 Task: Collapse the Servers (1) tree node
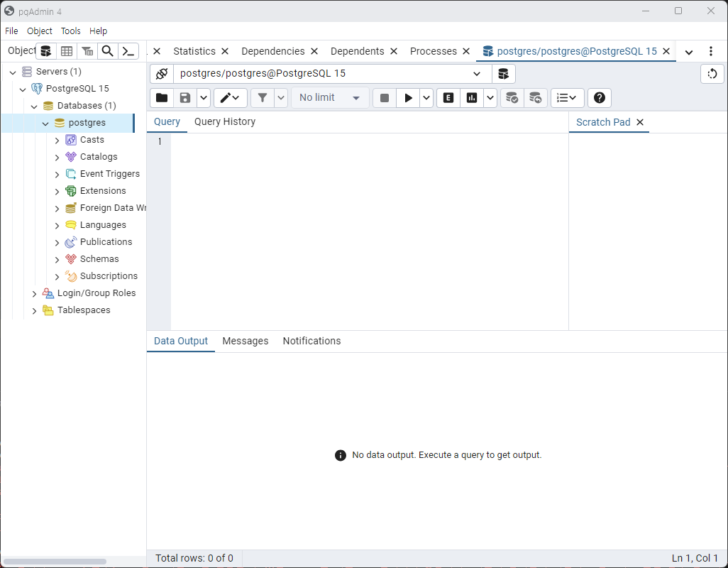tap(13, 72)
